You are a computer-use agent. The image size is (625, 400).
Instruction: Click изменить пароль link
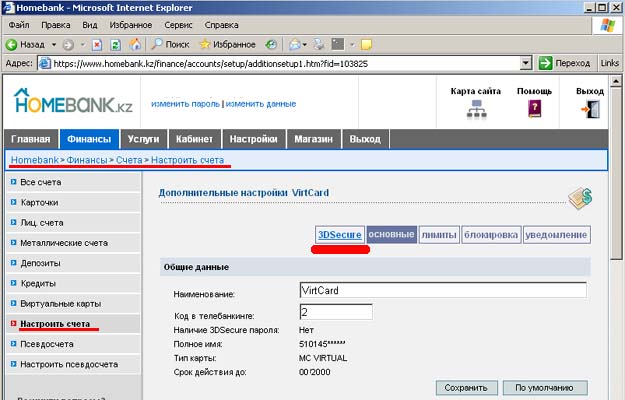click(185, 104)
